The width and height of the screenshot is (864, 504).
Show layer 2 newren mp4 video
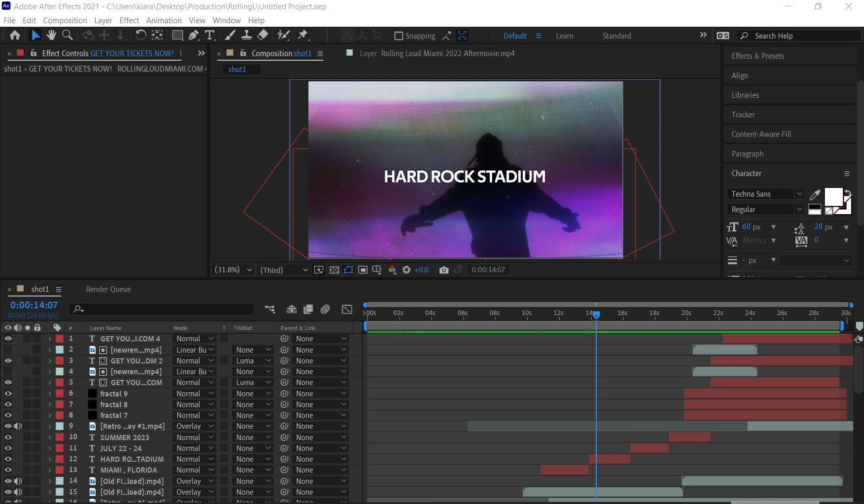point(8,350)
